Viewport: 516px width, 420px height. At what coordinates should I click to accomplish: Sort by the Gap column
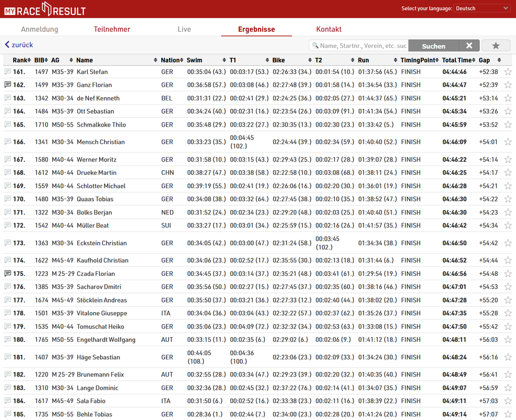click(x=490, y=60)
